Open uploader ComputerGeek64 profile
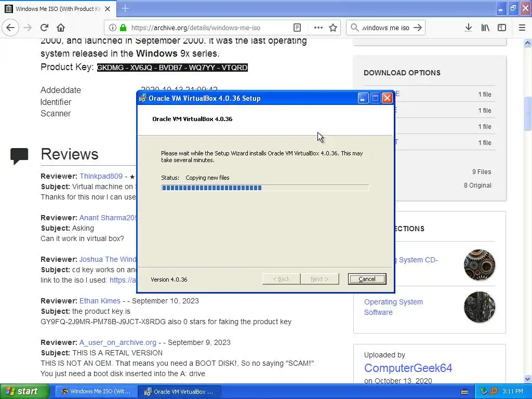 408,368
